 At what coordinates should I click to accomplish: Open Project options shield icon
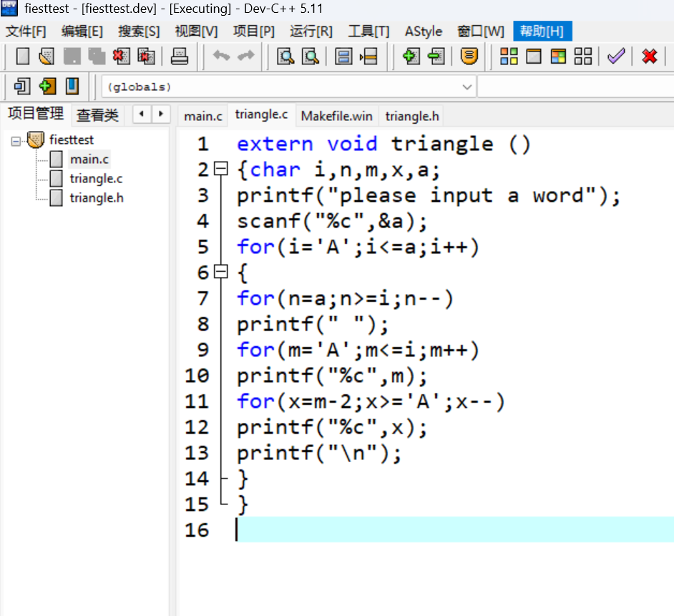click(x=469, y=57)
